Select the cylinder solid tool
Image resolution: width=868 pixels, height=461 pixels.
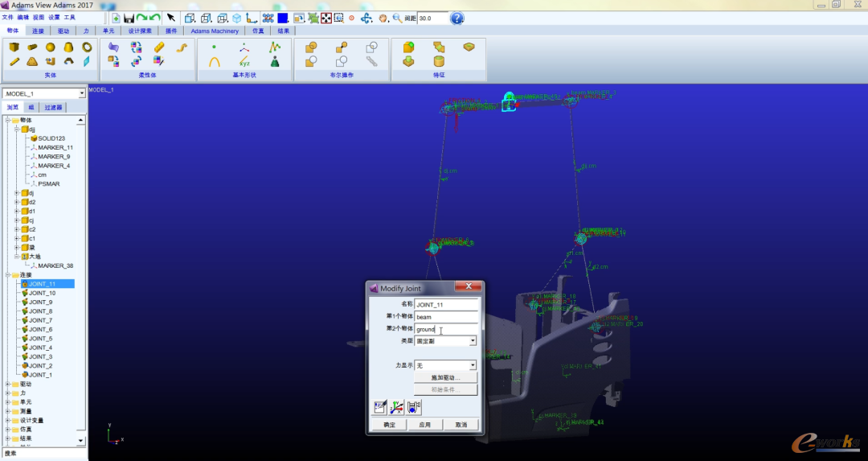click(x=33, y=47)
